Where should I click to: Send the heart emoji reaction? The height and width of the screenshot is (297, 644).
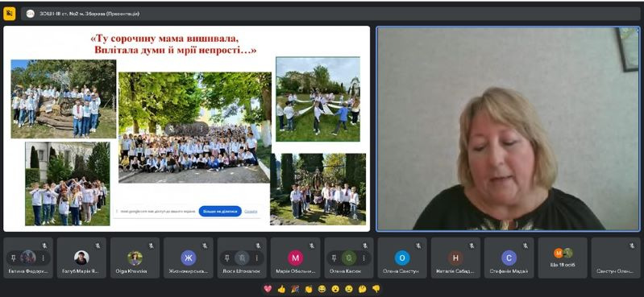[268, 289]
